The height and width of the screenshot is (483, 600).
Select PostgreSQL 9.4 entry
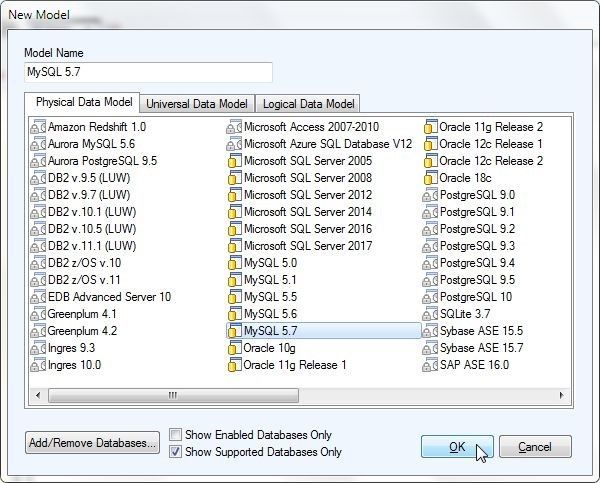(x=469, y=263)
